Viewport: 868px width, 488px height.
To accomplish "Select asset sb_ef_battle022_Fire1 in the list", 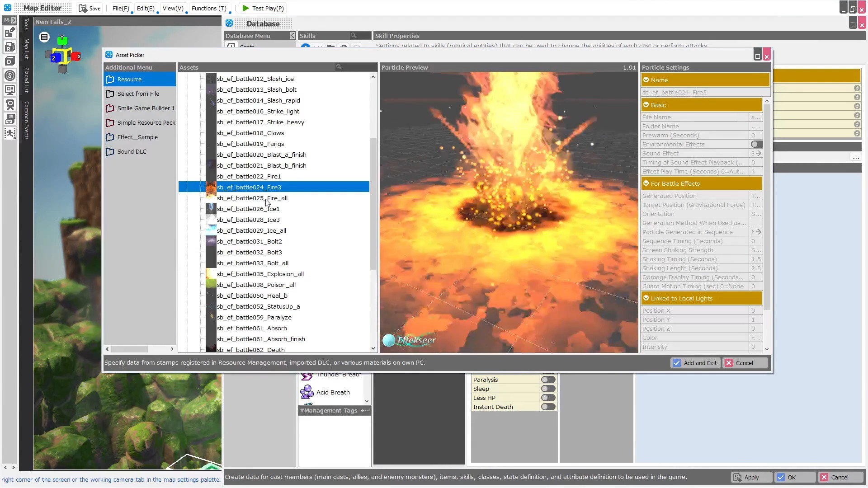I will (x=249, y=176).
